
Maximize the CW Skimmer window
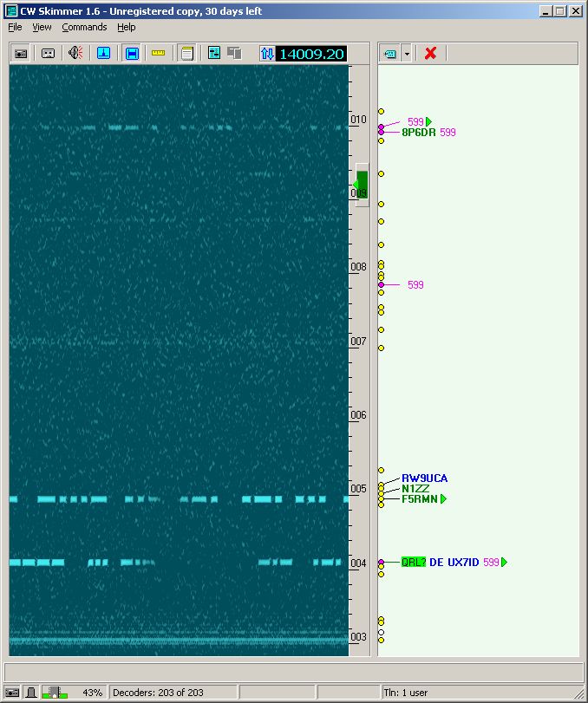point(560,11)
